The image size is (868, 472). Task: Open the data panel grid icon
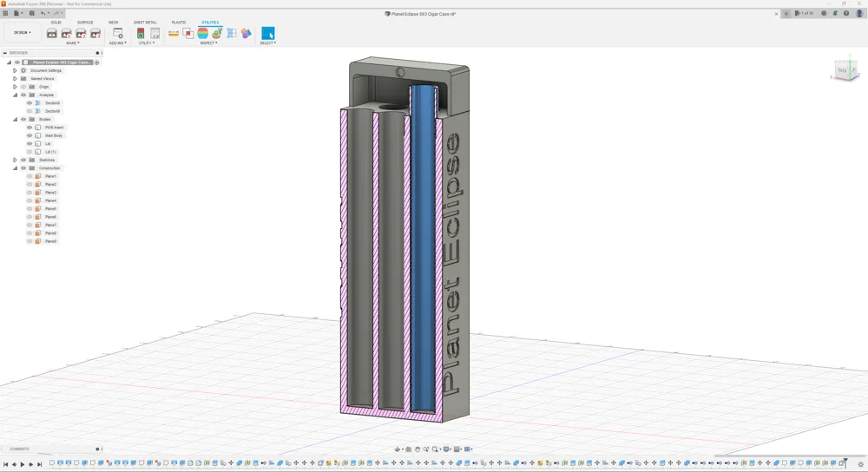5,13
